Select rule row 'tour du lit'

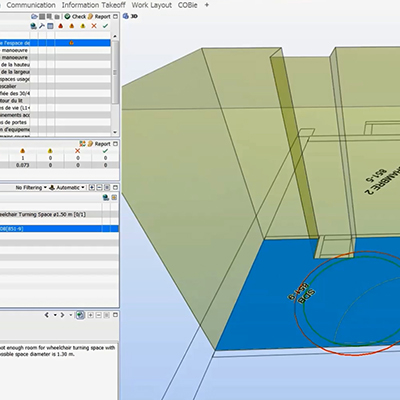(x=55, y=100)
